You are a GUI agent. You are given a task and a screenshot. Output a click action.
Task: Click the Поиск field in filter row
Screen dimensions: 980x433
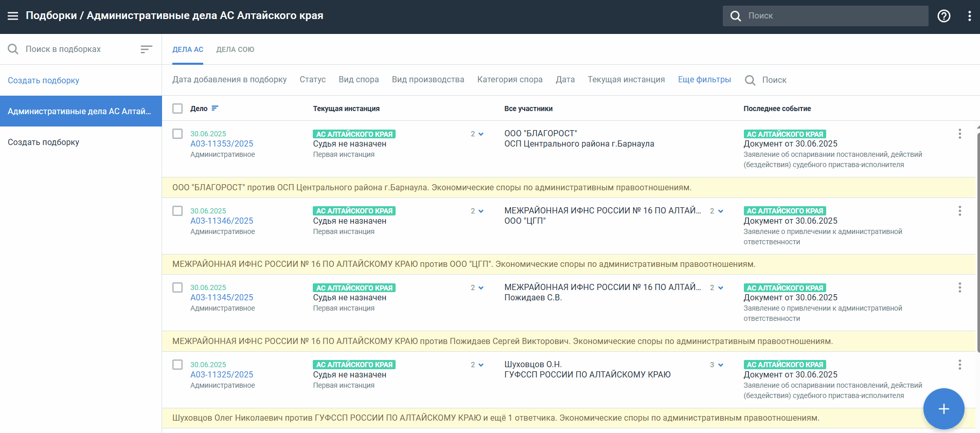(774, 80)
